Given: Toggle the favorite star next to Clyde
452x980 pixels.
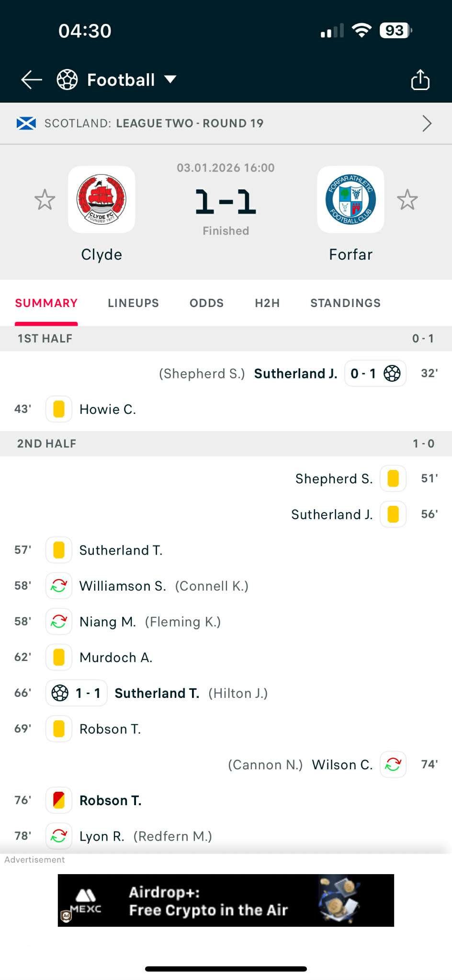Looking at the screenshot, I should point(45,200).
